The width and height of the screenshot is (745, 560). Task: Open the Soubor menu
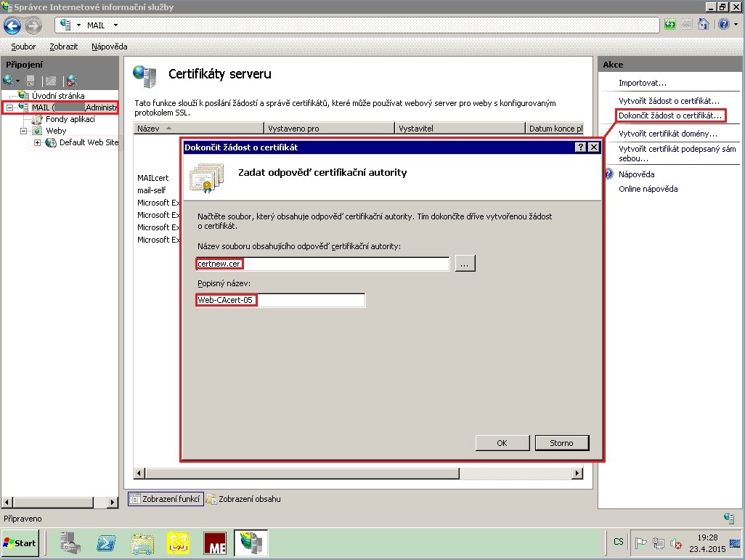pos(23,46)
